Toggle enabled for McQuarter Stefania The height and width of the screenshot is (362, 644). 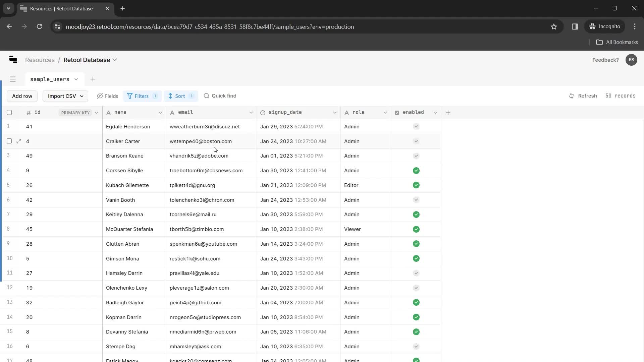click(x=416, y=229)
